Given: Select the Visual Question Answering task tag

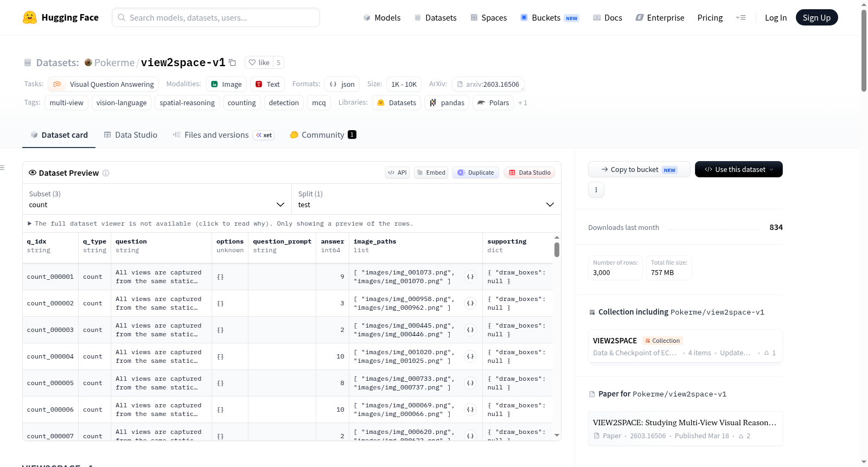Looking at the screenshot, I should coord(104,84).
